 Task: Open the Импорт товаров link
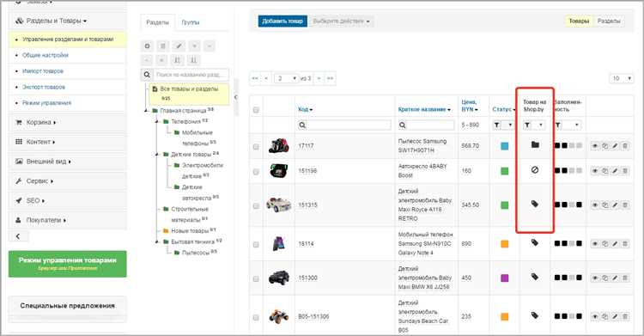click(43, 71)
